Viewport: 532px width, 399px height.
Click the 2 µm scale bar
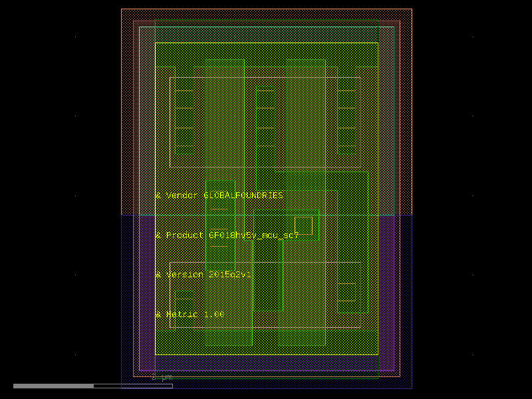[x=93, y=386]
